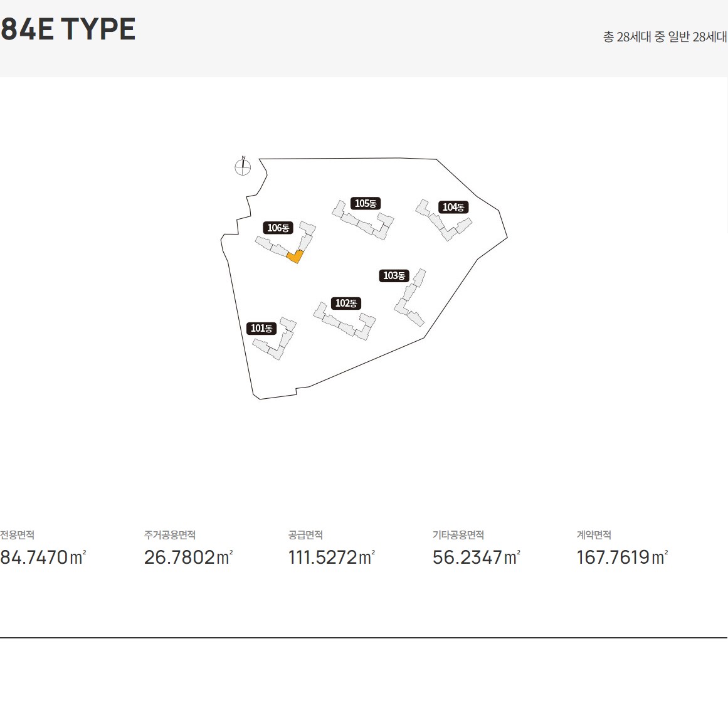Click the north compass icon
728x703 pixels.
point(243,166)
